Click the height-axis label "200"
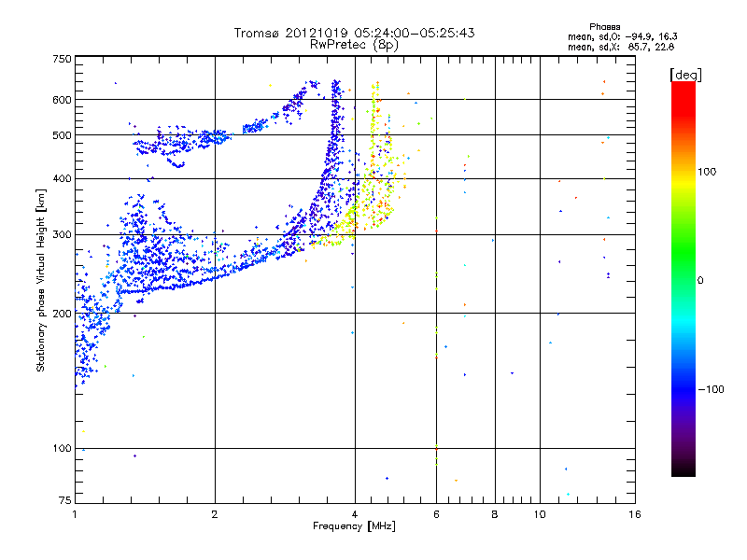 (x=63, y=314)
